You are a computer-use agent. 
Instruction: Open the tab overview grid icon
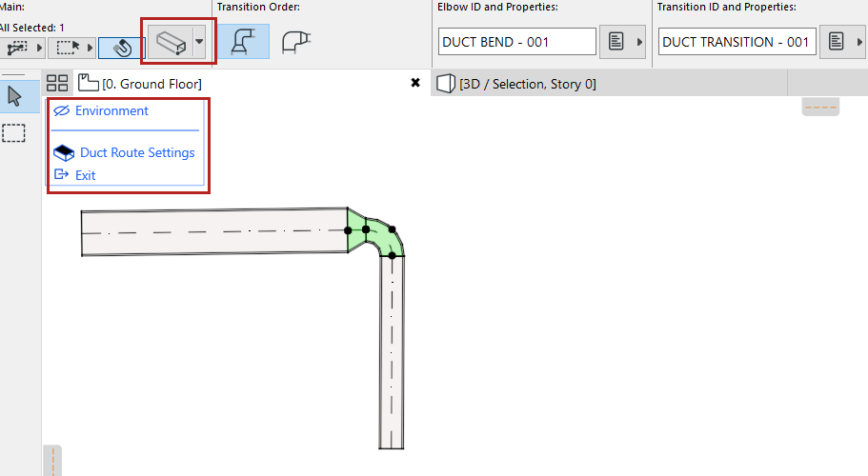(57, 84)
